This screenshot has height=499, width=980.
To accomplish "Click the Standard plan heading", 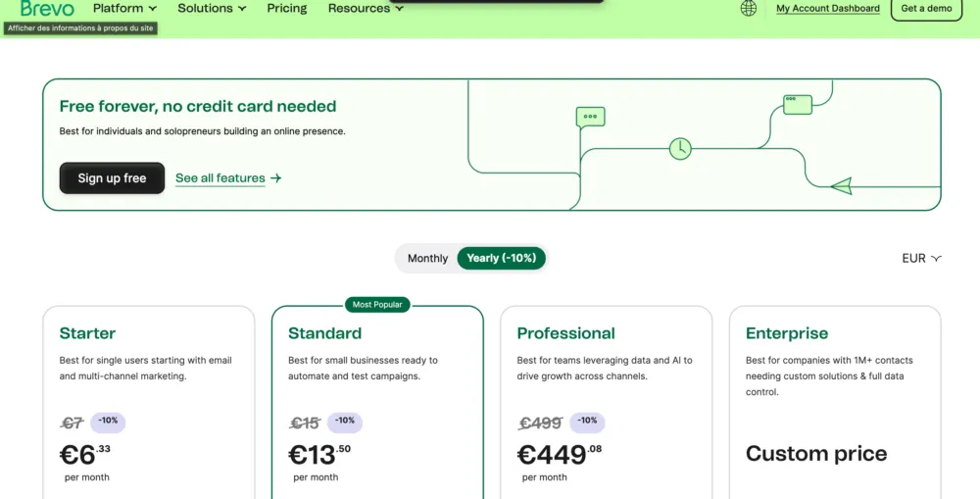I will (x=324, y=333).
